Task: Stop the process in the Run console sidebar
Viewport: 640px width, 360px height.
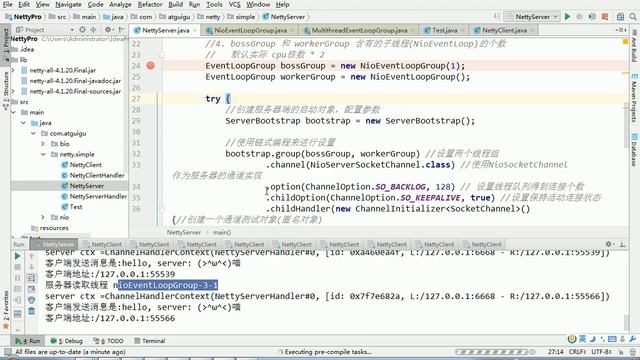Action: 17,267
